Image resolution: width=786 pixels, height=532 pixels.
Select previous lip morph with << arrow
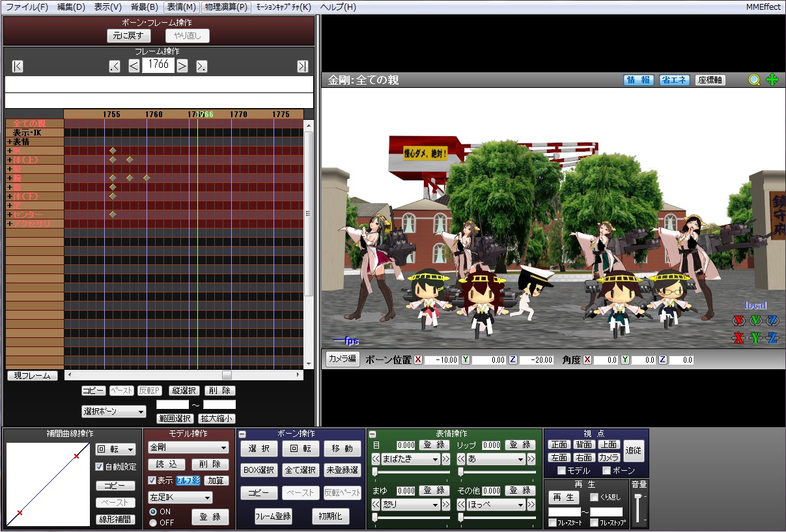(x=462, y=459)
